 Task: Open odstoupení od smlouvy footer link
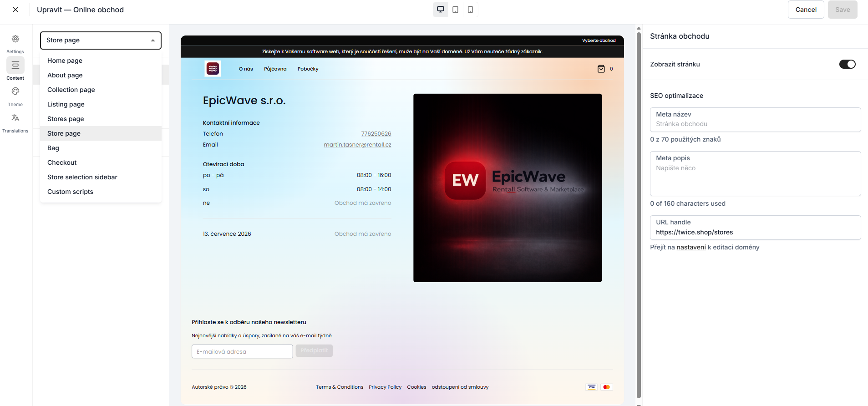click(460, 387)
